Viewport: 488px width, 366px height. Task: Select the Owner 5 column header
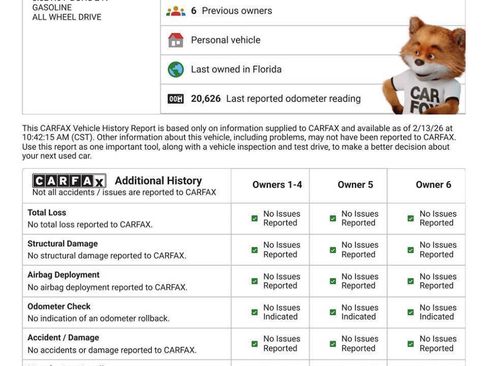(x=355, y=185)
